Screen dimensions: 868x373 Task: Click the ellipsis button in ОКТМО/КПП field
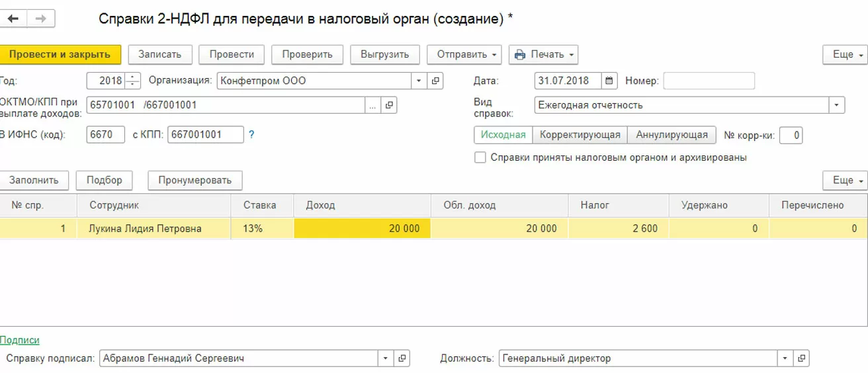(372, 105)
